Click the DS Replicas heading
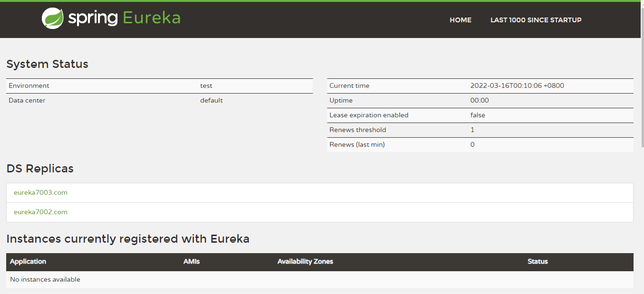644x294 pixels. click(x=40, y=169)
